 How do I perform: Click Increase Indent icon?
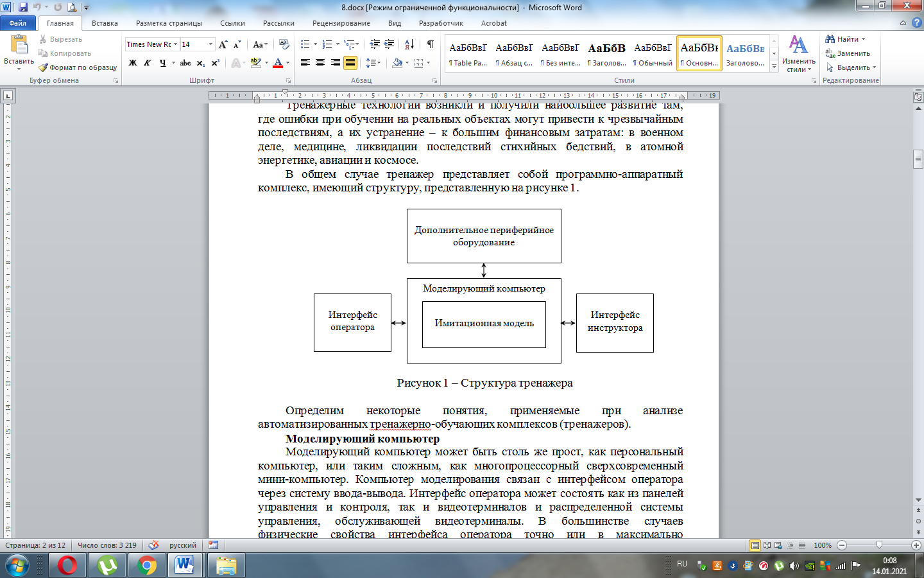(389, 44)
